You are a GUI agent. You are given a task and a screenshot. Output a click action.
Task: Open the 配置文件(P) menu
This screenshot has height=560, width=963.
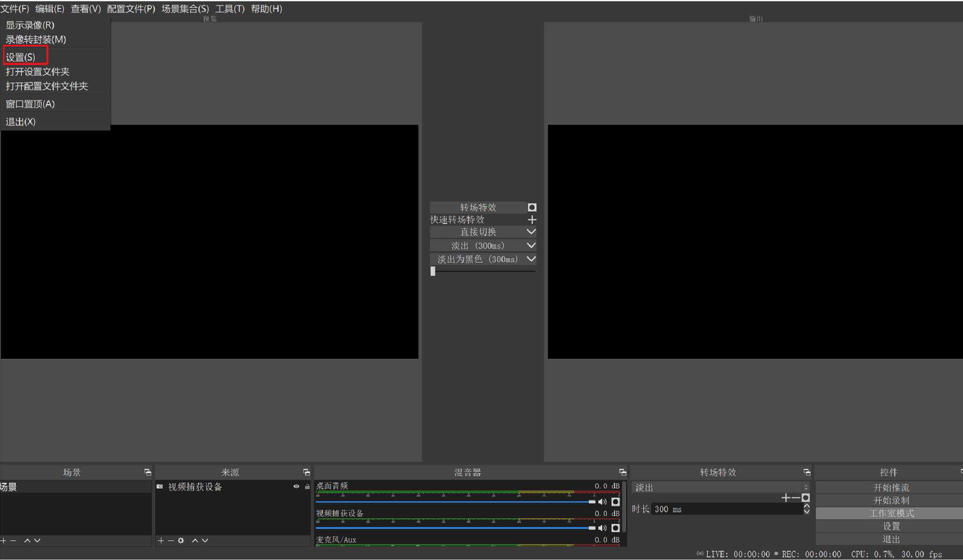(131, 9)
